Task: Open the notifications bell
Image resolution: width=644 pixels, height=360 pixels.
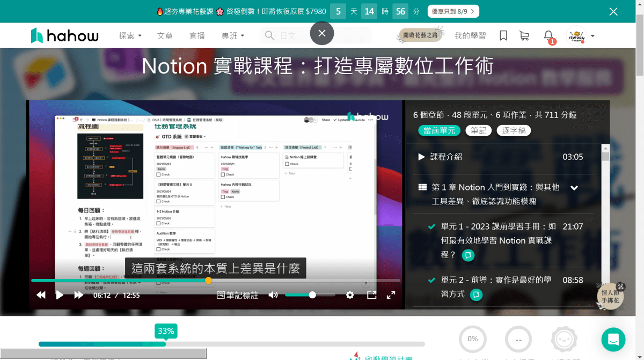Action: (548, 36)
